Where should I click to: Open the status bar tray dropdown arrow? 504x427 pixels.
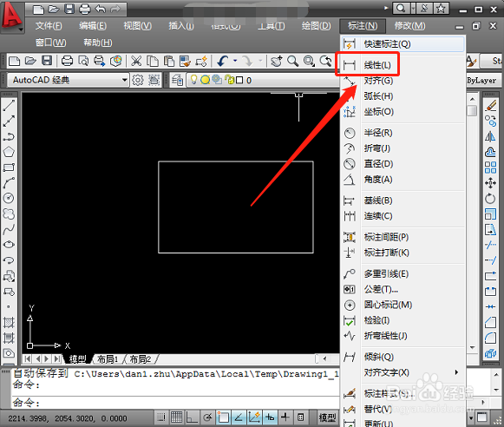click(471, 418)
